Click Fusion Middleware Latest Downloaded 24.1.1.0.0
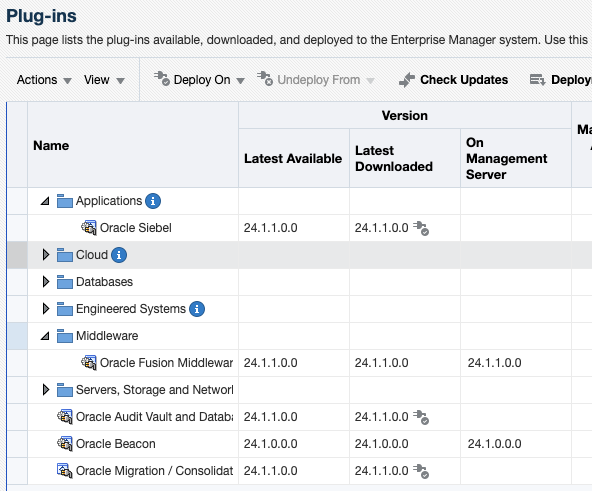592x491 pixels. 381,363
